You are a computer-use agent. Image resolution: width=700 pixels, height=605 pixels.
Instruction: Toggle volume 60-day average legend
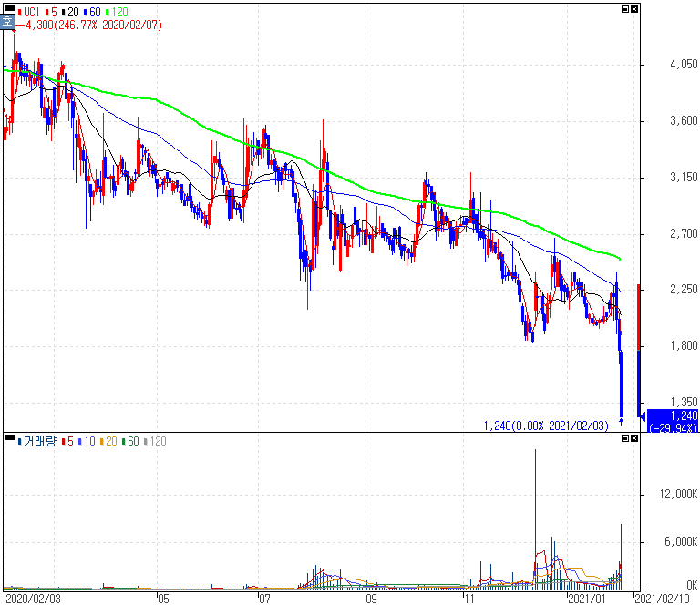tap(130, 441)
